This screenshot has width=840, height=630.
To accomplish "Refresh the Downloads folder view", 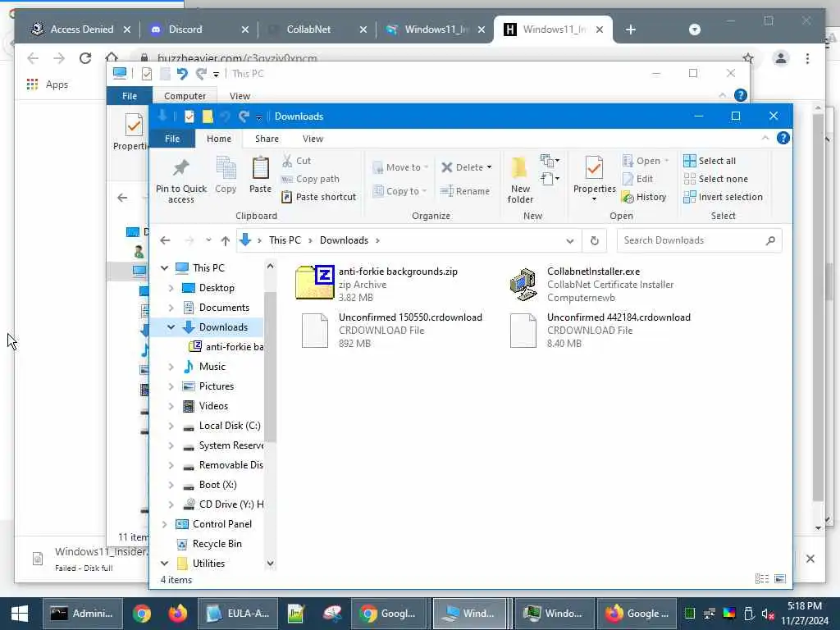I will [594, 240].
